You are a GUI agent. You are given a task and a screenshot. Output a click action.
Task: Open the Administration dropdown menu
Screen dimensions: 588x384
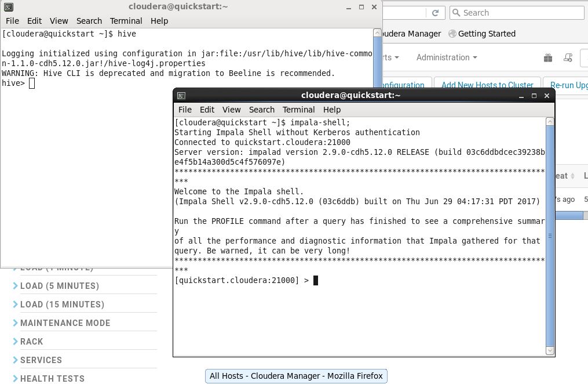[x=446, y=57]
